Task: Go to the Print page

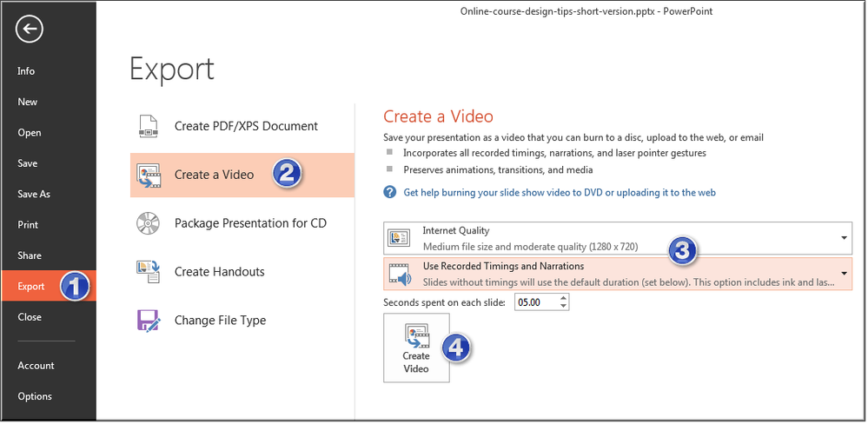Action: click(28, 225)
